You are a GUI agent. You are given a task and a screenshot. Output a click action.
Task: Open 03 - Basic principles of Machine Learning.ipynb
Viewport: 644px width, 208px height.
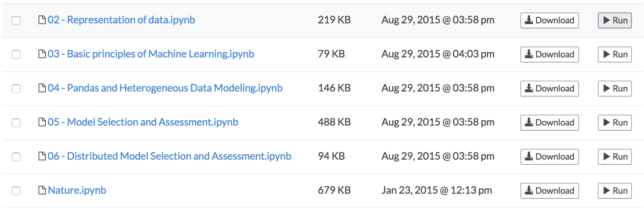click(151, 54)
